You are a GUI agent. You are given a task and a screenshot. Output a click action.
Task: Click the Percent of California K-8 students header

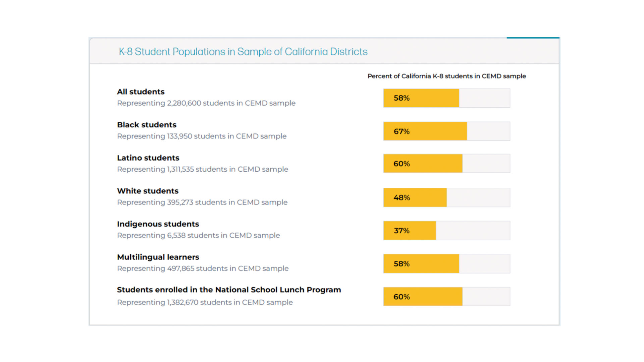[446, 76]
